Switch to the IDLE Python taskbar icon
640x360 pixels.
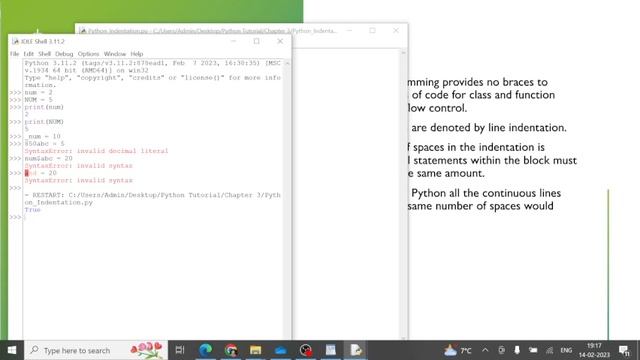pyautogui.click(x=356, y=350)
